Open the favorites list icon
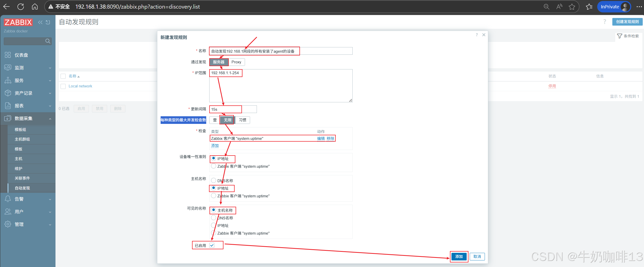Image resolution: width=644 pixels, height=267 pixels. pos(589,7)
